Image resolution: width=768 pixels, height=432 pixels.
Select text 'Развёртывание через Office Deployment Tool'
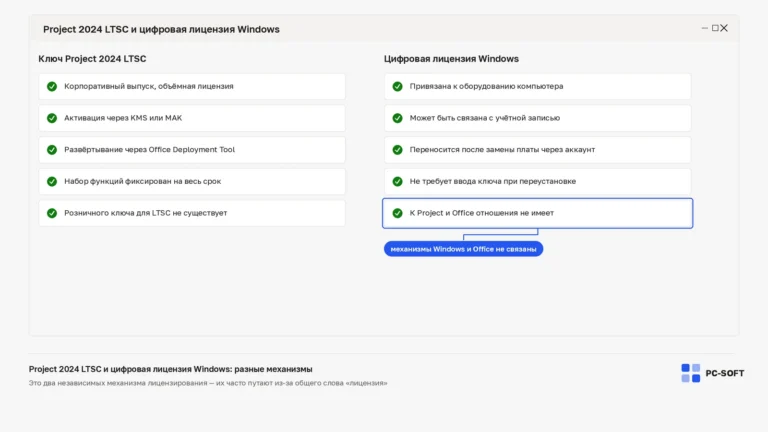(x=149, y=150)
